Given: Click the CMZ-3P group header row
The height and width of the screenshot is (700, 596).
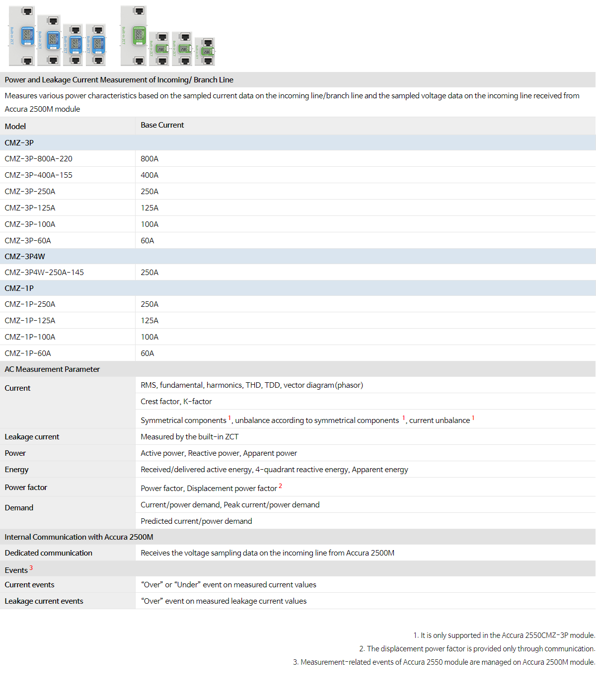Looking at the screenshot, I should 19,143.
